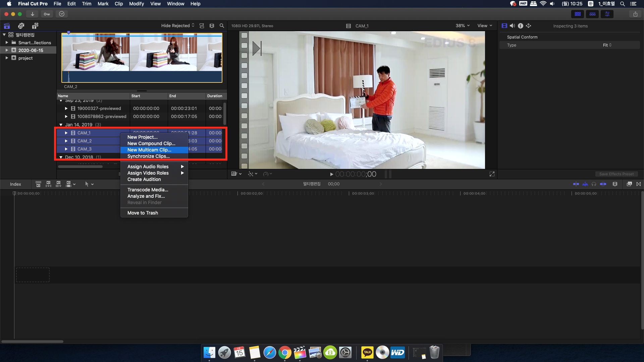Screen dimensions: 644x362
Task: Show background tasks checkmark icon
Action: [62, 14]
